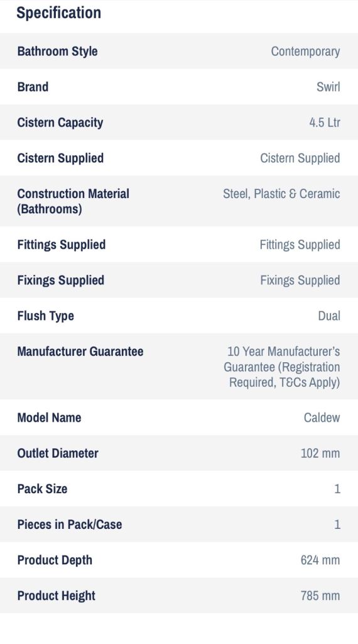358x644 pixels.
Task: Select the Product Height label
Action: 56,596
